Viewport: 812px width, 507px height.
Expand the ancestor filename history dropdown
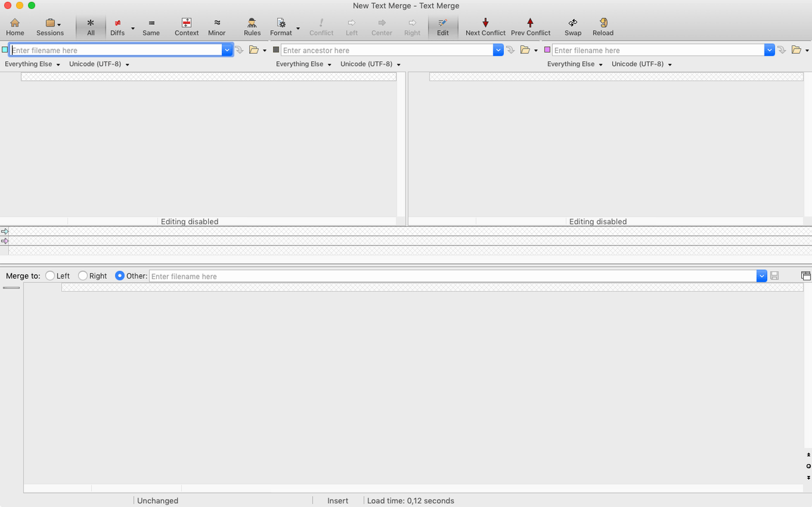tap(498, 50)
